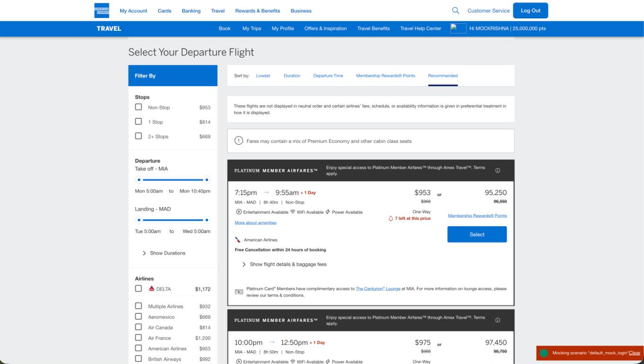Viewport: 644px width, 364px height.
Task: Tick the Air Canada checkbox
Action: tap(139, 327)
